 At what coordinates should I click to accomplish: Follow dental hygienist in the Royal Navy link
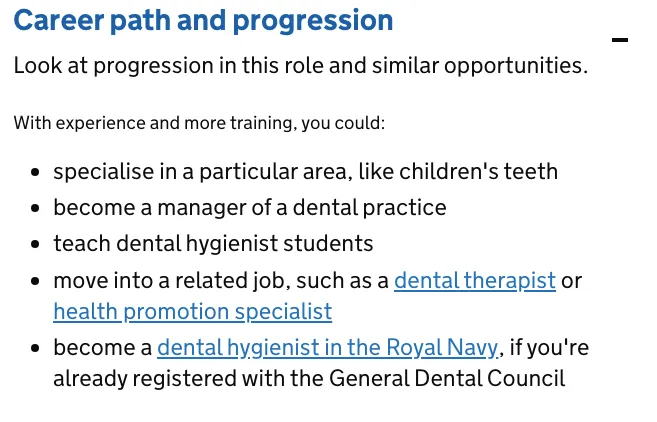(x=328, y=347)
